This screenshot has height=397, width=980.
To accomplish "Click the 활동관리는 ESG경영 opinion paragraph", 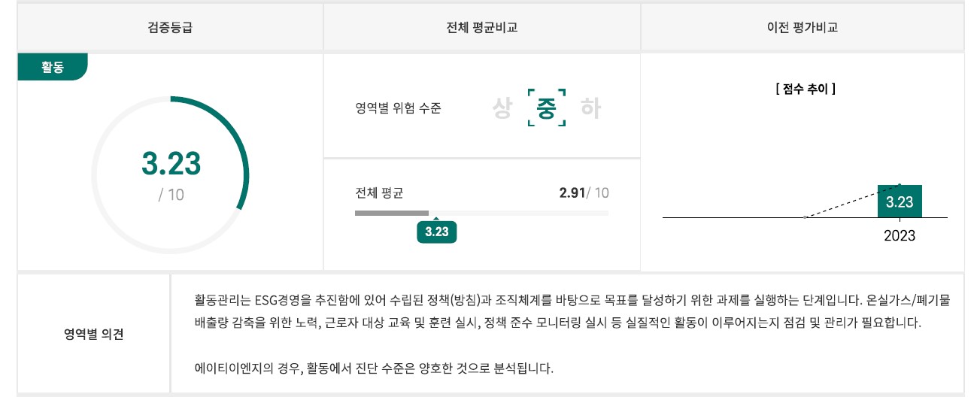I will click(572, 311).
